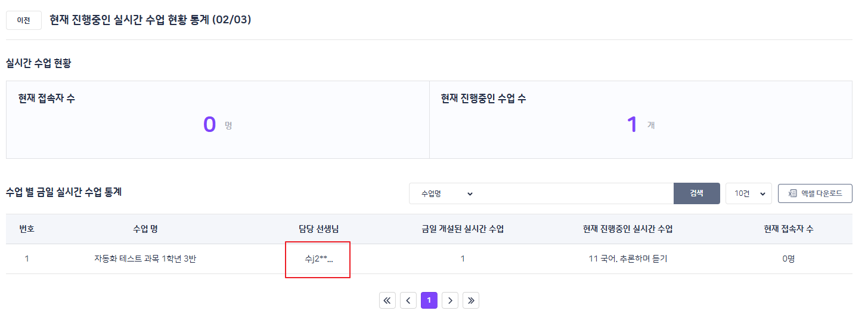Go to the next page arrow
868x326 pixels.
click(450, 300)
